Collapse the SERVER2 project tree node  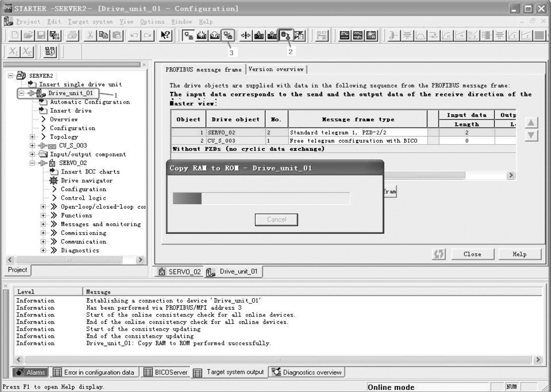11,76
